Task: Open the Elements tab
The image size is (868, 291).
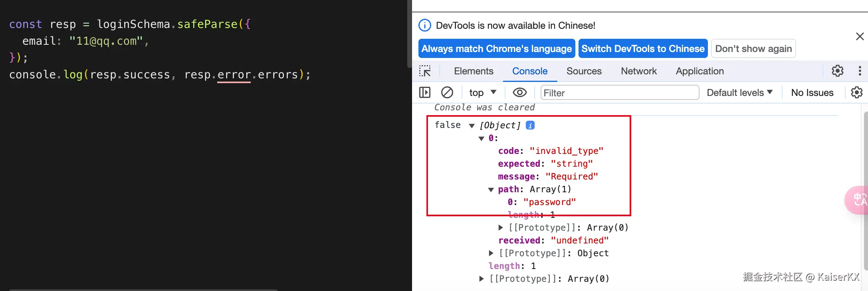Action: coord(474,71)
